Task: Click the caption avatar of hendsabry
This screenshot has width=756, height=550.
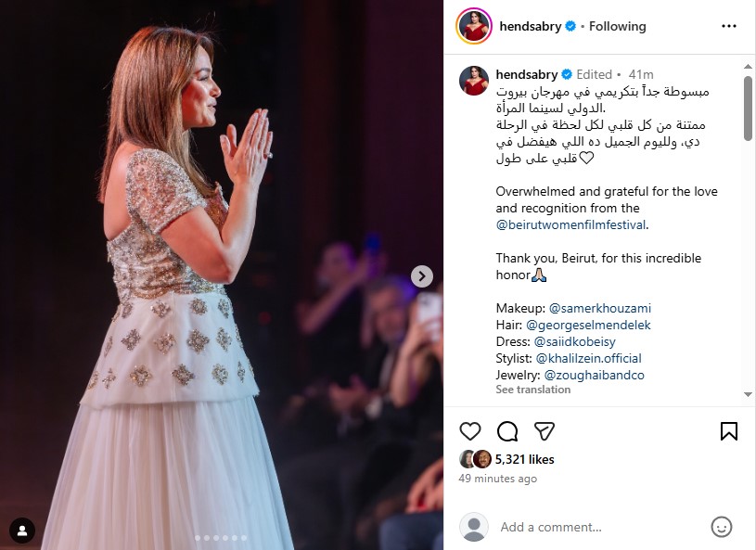Action: (x=473, y=81)
